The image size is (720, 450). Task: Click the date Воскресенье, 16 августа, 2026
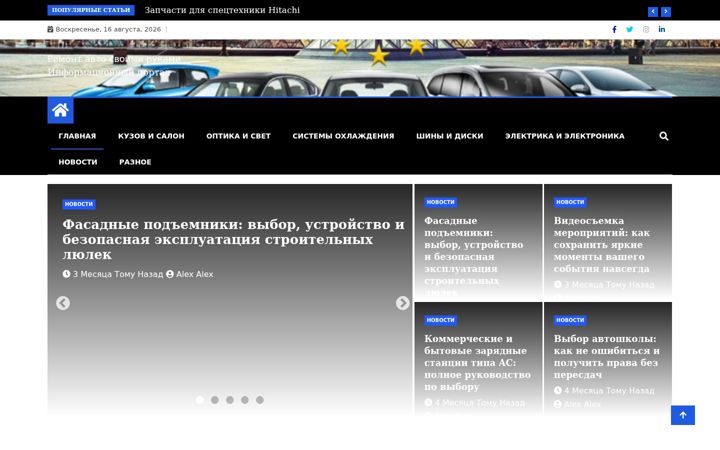(108, 29)
